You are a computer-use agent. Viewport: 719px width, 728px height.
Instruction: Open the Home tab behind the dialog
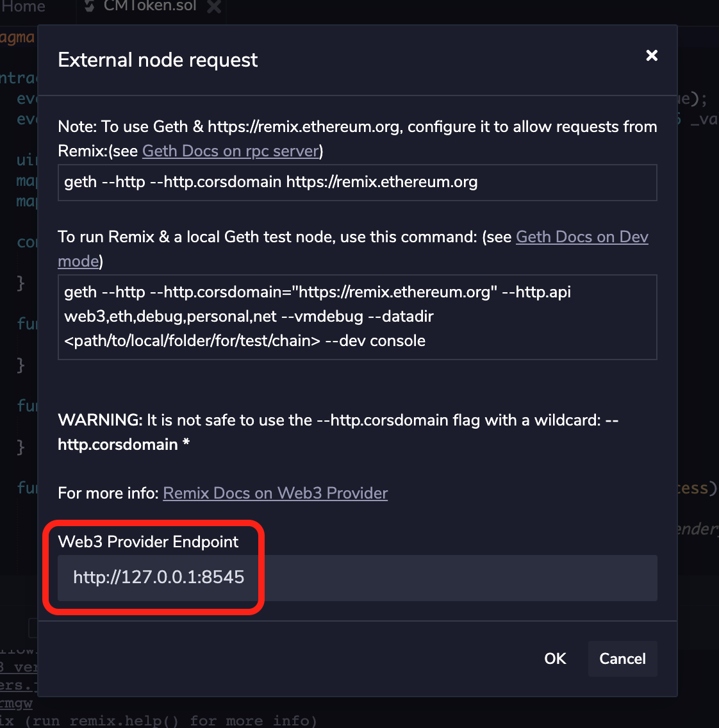[x=23, y=6]
